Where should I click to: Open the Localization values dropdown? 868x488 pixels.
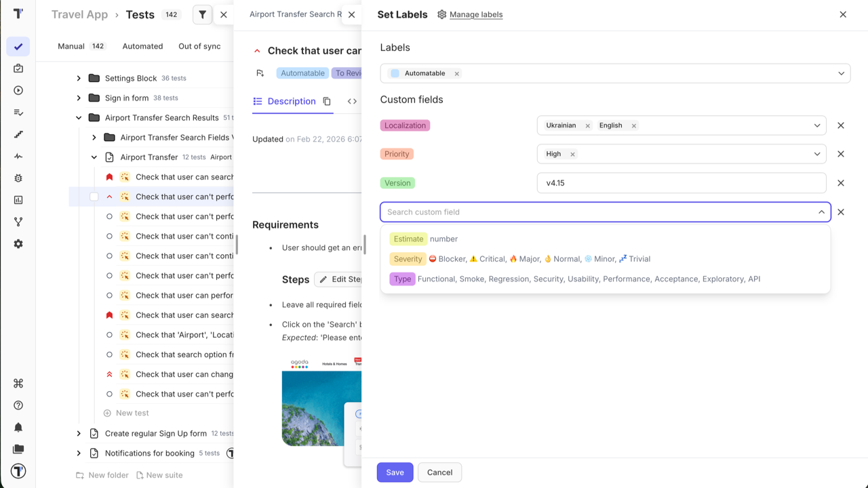click(x=817, y=125)
